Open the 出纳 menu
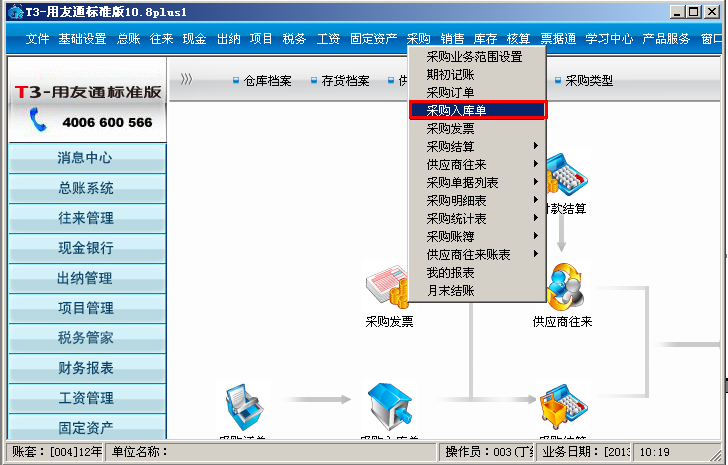 (x=228, y=39)
